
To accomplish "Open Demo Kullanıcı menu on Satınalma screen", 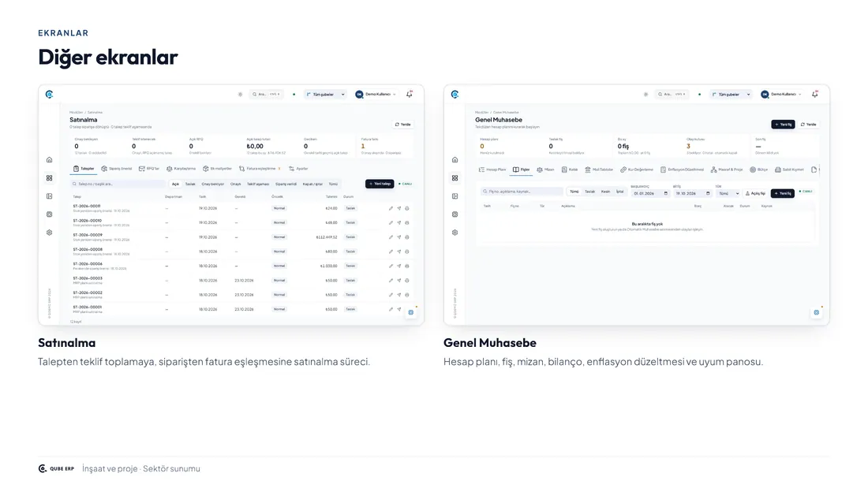I will (376, 95).
